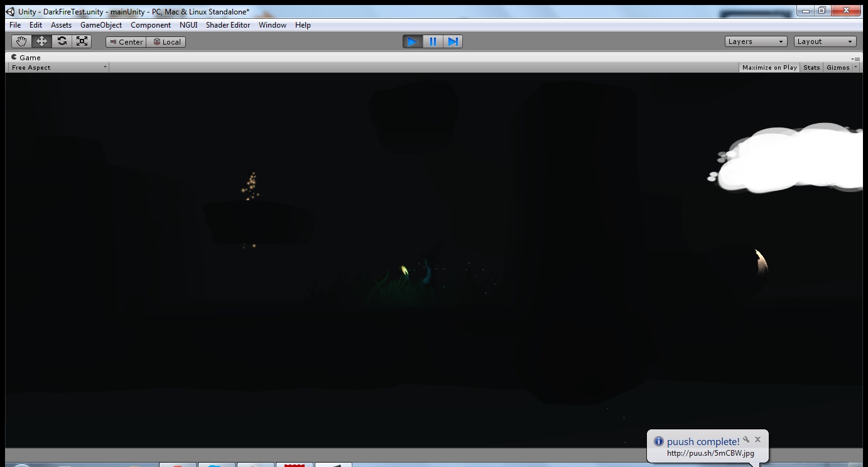
Task: Open the Layers dropdown
Action: tap(756, 41)
